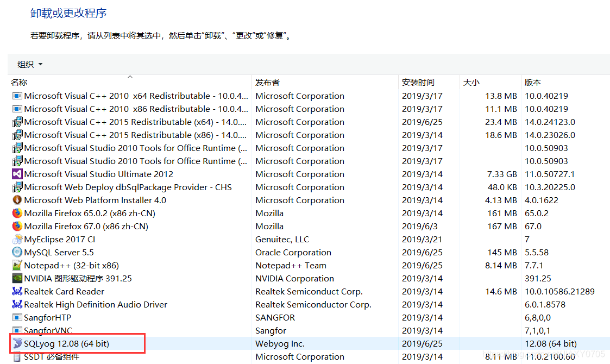
Task: Click the Visual Studio Ultimate 2012 icon
Action: point(17,174)
